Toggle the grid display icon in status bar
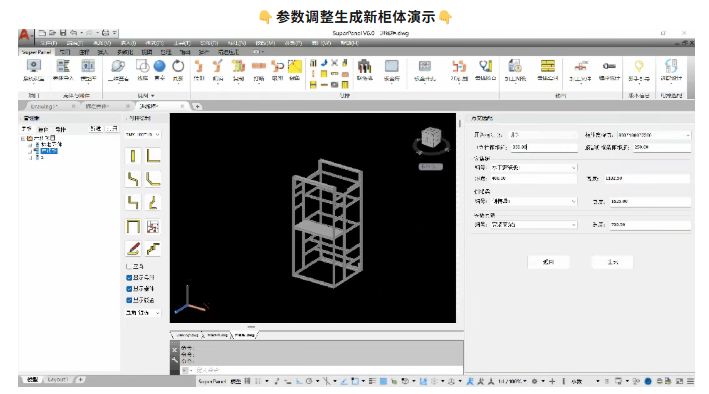 pos(247,381)
